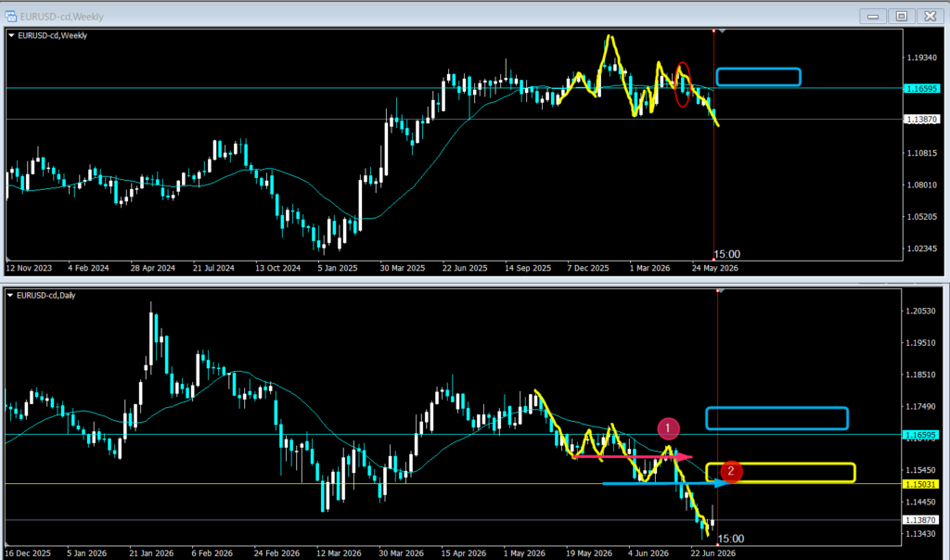Maximize the EURUSD-cd,Weekly chart window
This screenshot has height=560, width=950.
tap(902, 17)
